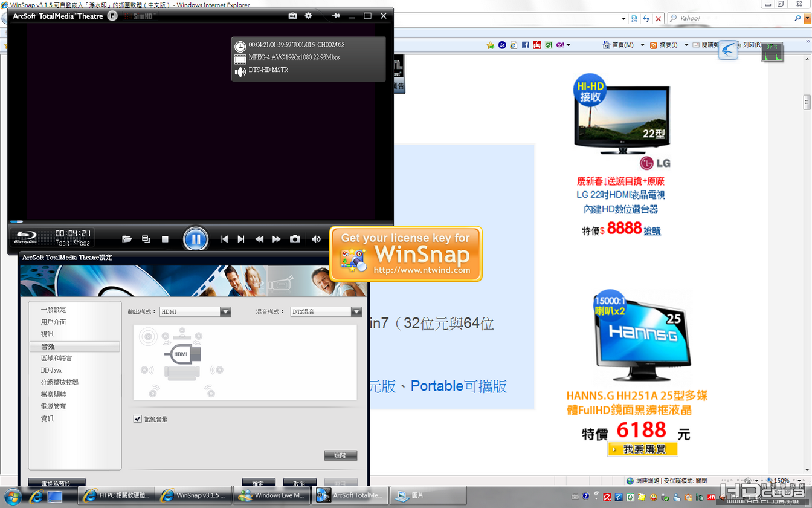Click the IE vertical scrollbar thumb

(x=807, y=102)
